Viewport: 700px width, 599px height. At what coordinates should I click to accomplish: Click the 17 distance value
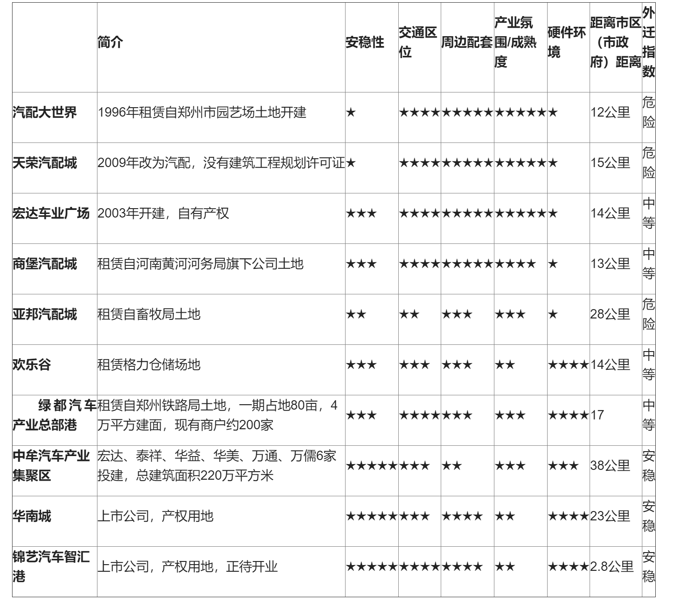coord(597,415)
